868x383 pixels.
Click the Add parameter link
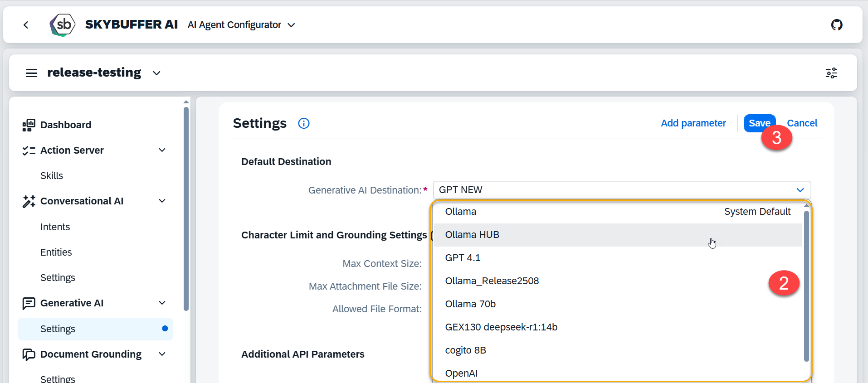[693, 123]
